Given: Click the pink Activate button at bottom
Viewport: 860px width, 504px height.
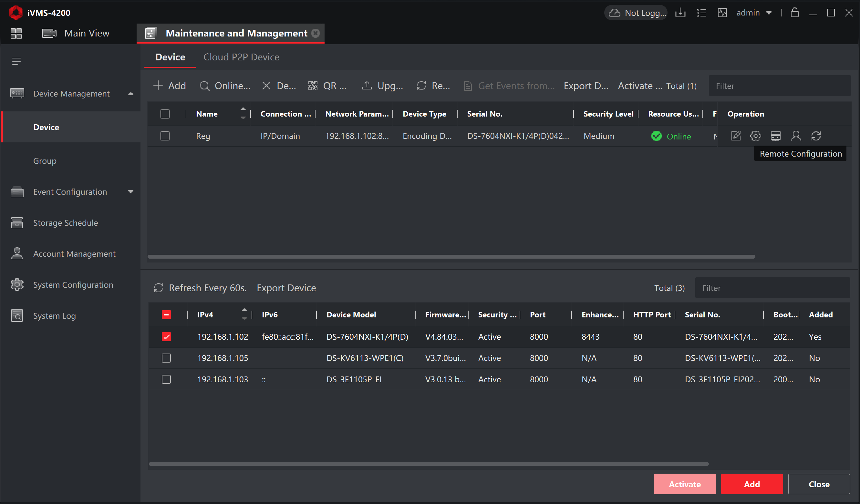Looking at the screenshot, I should coord(685,484).
